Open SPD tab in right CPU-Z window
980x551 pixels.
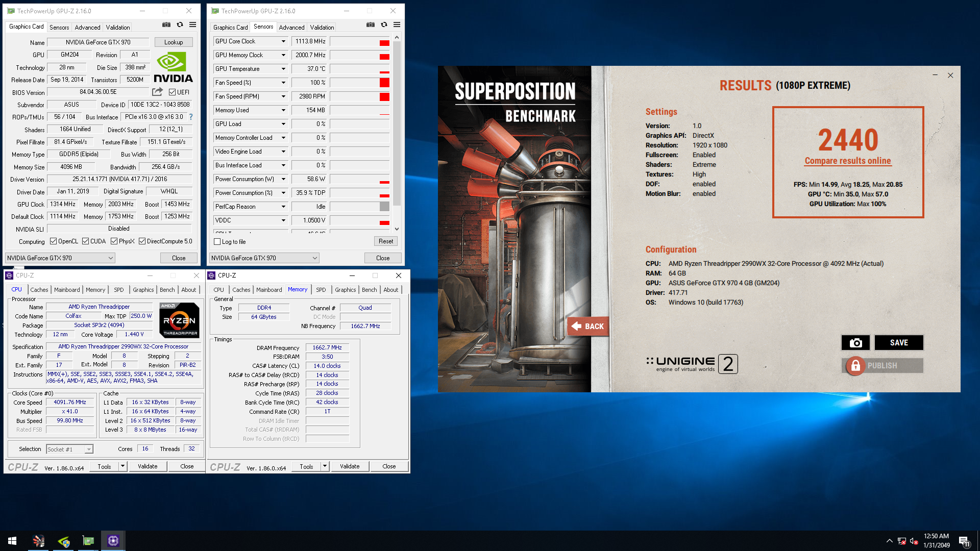click(x=321, y=290)
